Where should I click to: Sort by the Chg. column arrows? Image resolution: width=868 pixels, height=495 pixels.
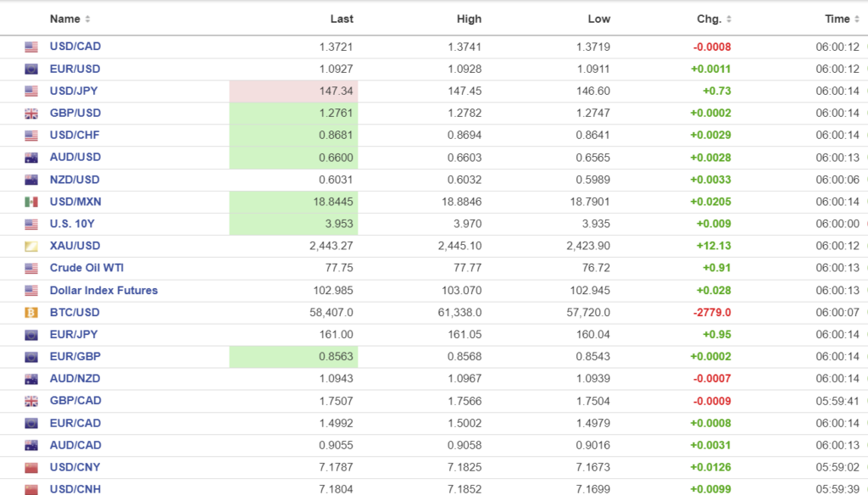730,19
